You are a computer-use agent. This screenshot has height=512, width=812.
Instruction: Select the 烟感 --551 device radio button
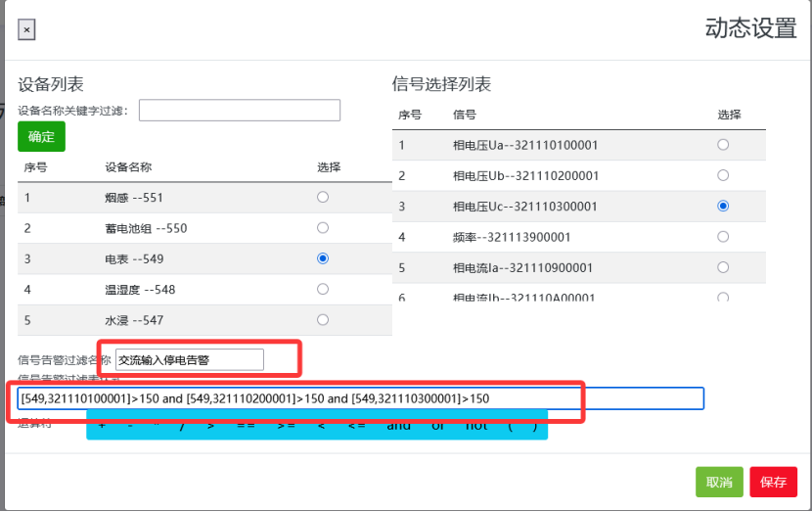coord(323,198)
